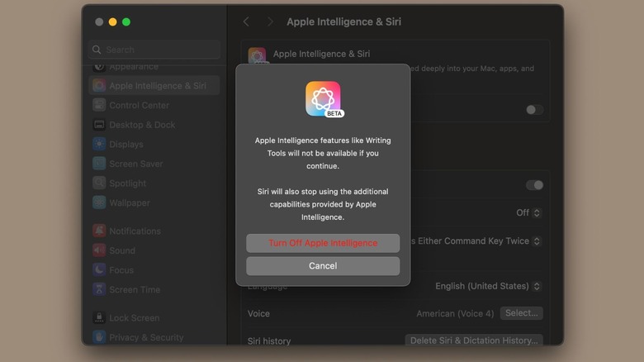Click the Siri history label

point(269,341)
